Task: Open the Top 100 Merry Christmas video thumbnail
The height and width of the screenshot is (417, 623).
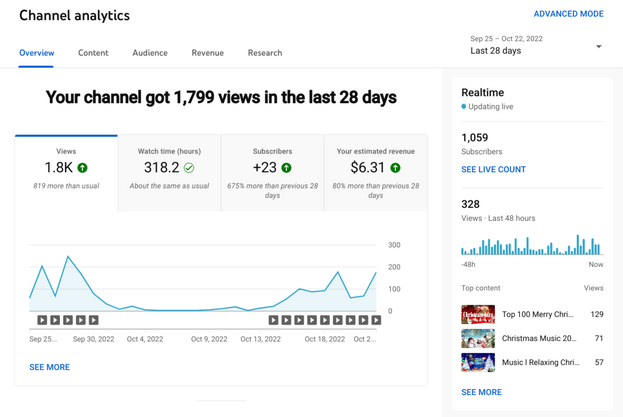Action: pos(478,314)
